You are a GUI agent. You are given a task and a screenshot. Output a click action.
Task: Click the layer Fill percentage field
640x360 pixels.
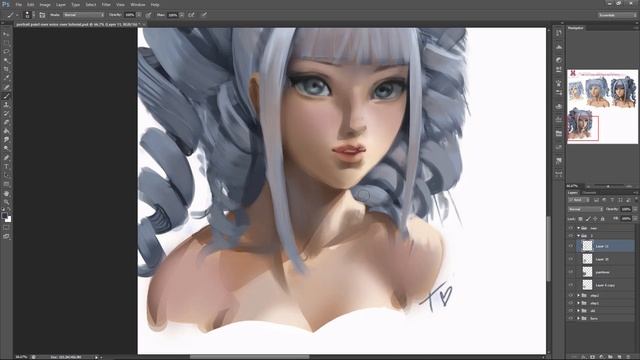626,219
